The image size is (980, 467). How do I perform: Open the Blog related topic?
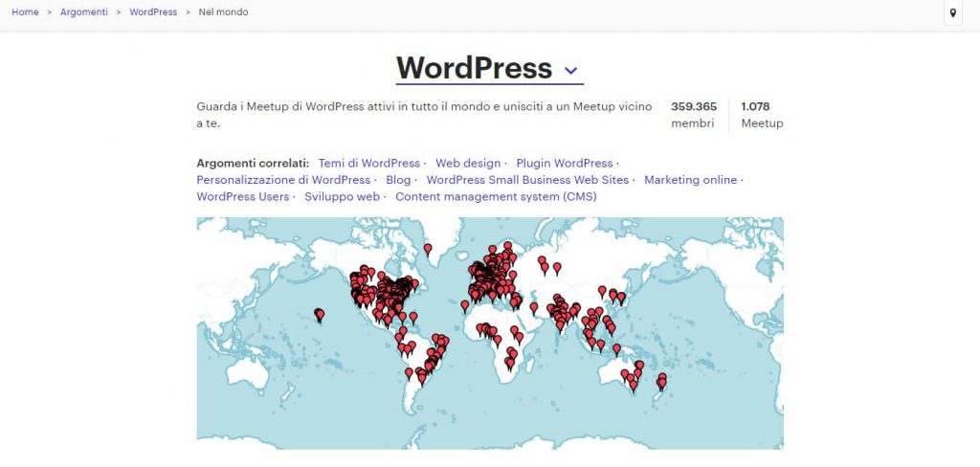point(398,180)
